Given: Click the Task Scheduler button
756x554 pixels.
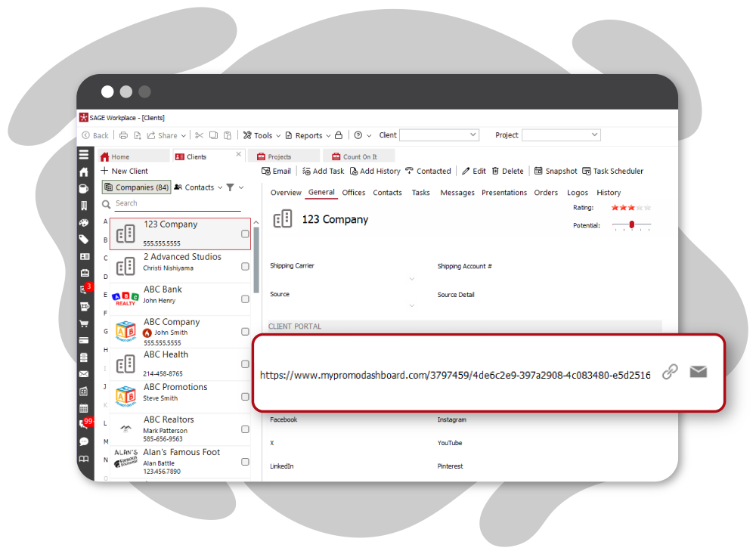Looking at the screenshot, I should click(613, 171).
